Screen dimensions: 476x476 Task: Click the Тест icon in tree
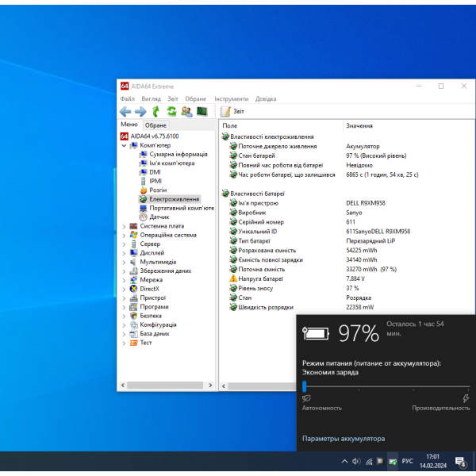point(133,343)
